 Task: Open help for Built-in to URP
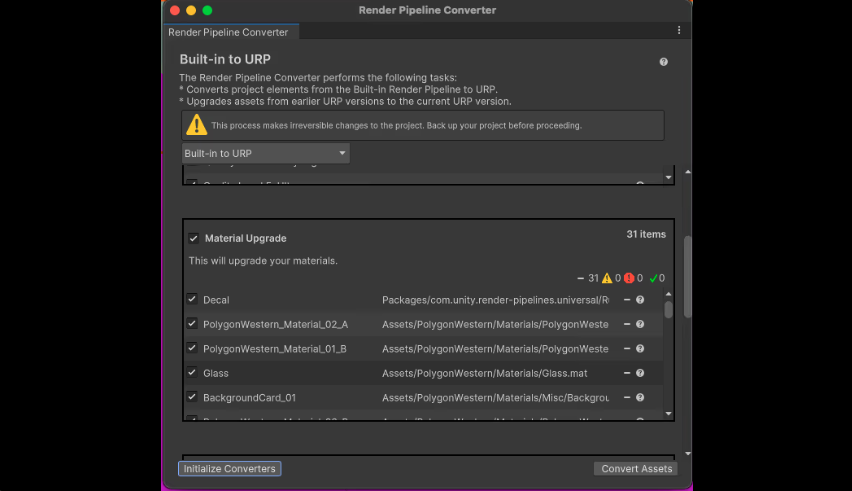(663, 62)
